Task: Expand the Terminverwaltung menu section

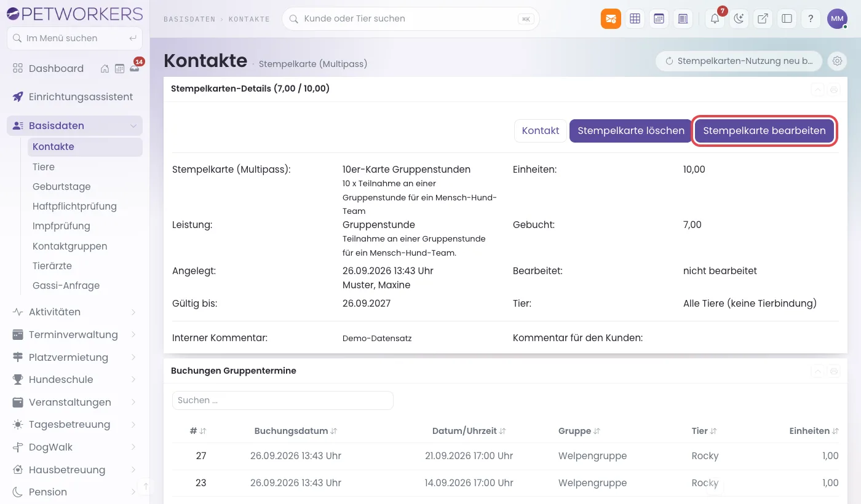Action: 74,334
